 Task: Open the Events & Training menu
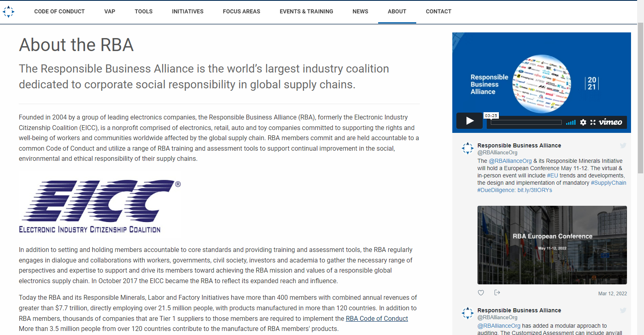coord(306,11)
